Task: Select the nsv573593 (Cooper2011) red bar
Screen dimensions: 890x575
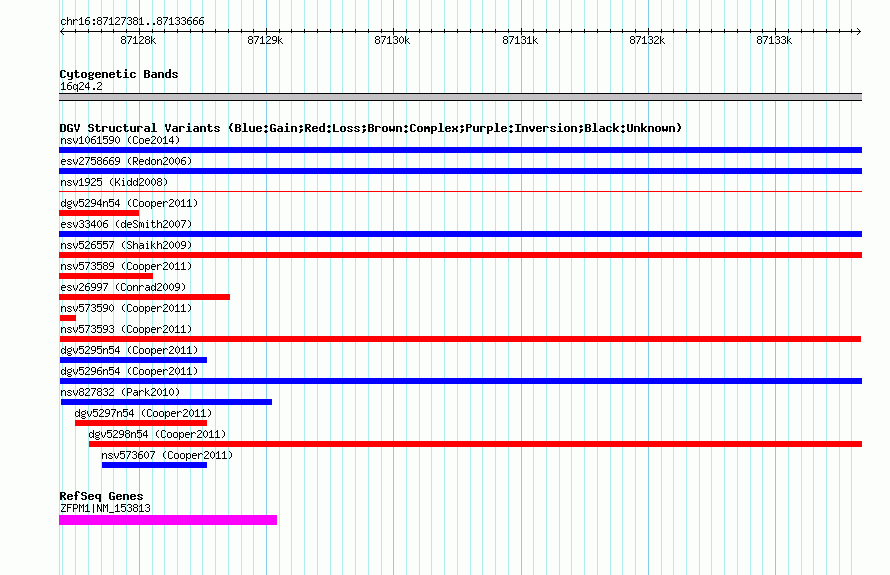Action: point(460,339)
